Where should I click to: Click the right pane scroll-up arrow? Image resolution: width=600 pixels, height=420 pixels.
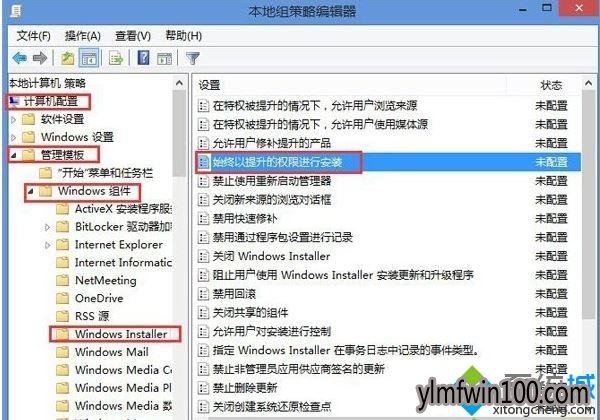588,83
